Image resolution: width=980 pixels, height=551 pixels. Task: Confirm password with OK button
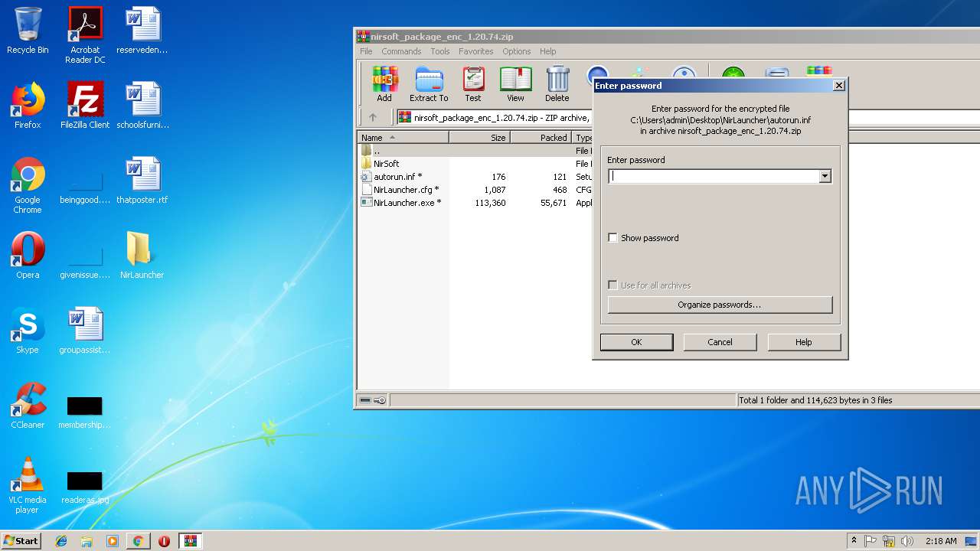(636, 342)
